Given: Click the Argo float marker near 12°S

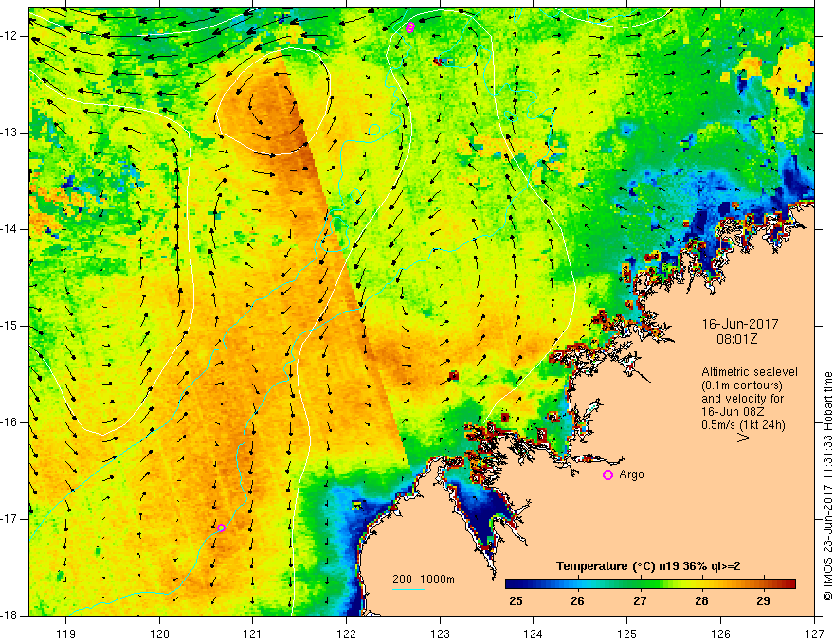Looking at the screenshot, I should [x=409, y=27].
